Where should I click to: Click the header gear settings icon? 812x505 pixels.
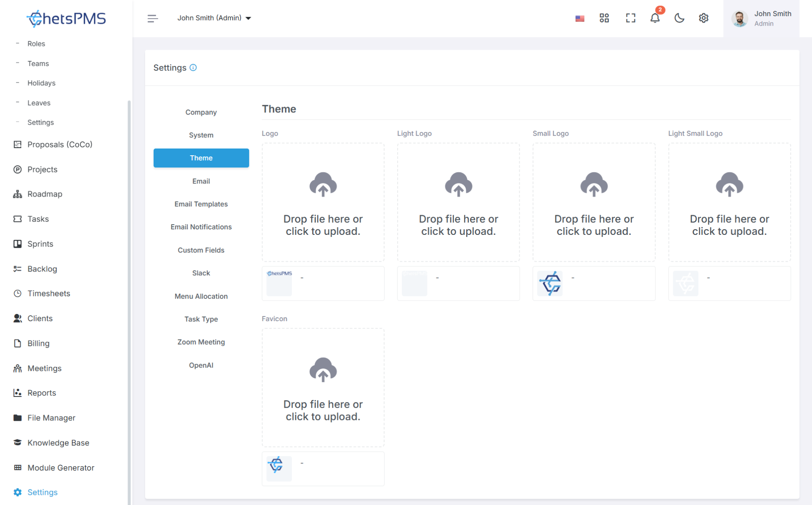point(703,18)
